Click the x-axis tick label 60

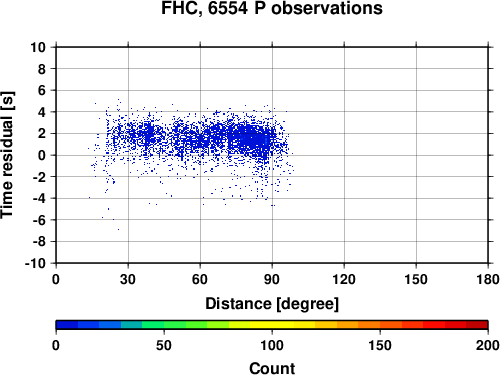click(x=200, y=279)
